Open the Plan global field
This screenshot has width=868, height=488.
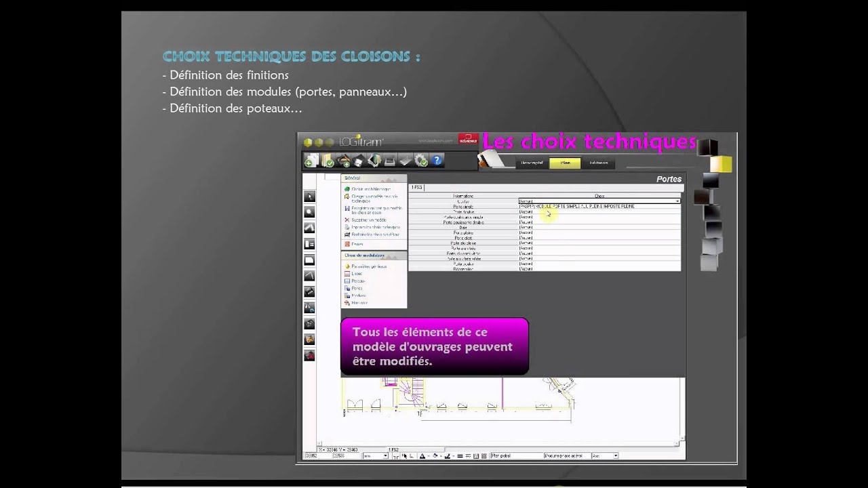pyautogui.click(x=515, y=456)
